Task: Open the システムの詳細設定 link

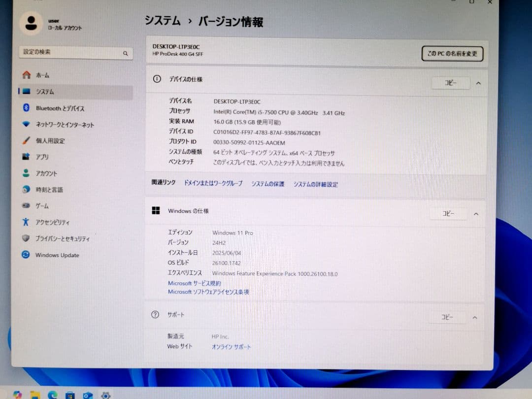Action: click(x=315, y=184)
